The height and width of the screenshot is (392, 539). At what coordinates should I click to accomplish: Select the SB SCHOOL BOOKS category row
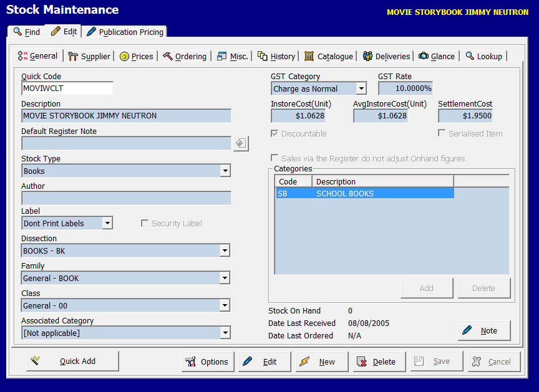364,193
